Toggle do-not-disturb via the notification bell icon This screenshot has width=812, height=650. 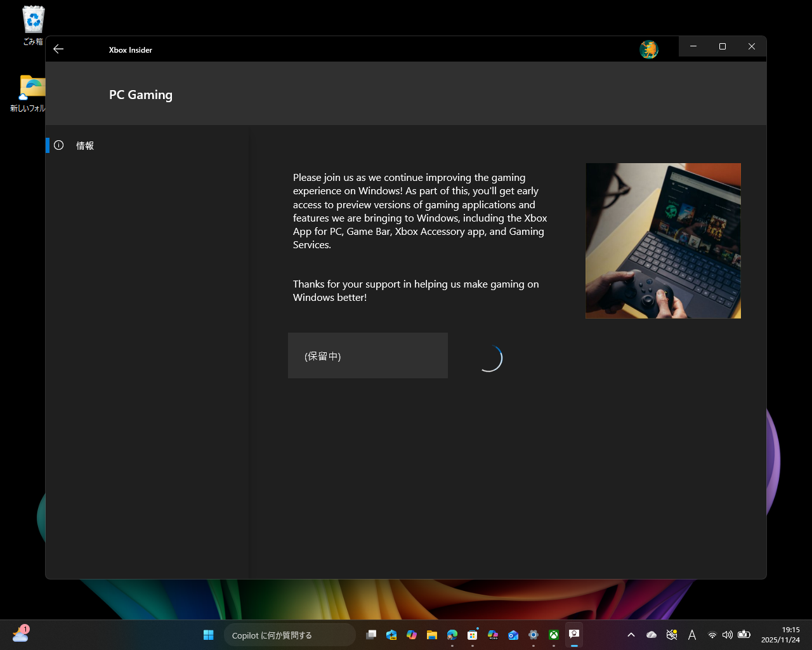671,635
